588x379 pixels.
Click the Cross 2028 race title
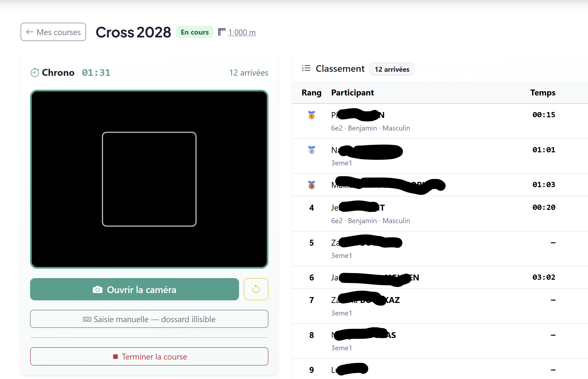(133, 32)
